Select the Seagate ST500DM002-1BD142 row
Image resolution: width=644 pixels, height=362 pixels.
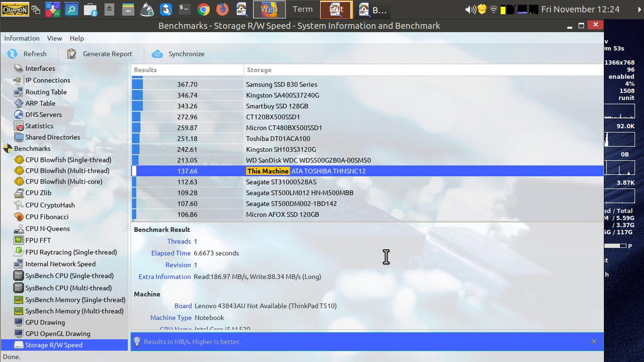coord(367,204)
